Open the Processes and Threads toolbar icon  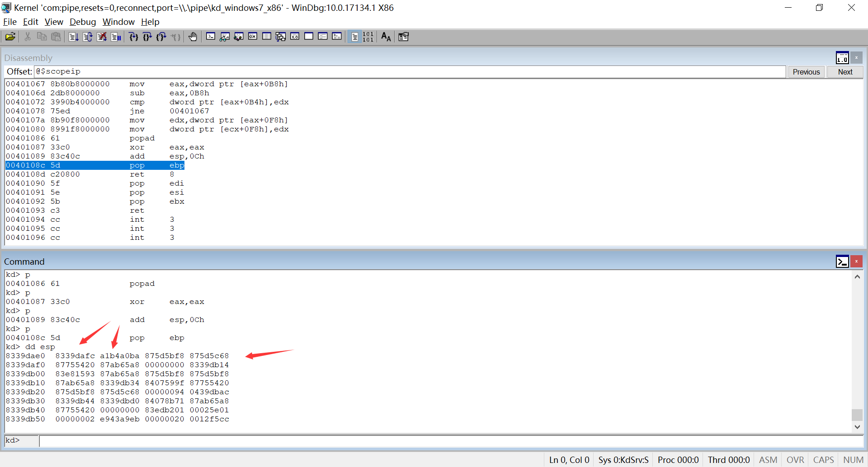coord(323,37)
